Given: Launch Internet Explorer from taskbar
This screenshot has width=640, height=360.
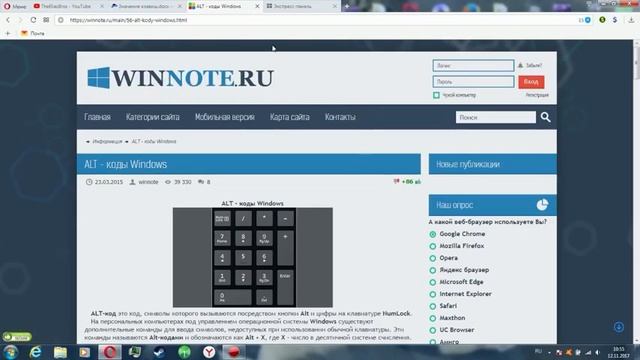Looking at the screenshot, I should click(x=36, y=352).
